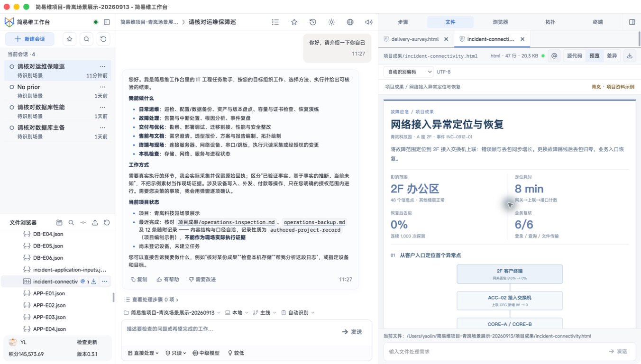Open the step list icon in chat header

click(x=275, y=22)
